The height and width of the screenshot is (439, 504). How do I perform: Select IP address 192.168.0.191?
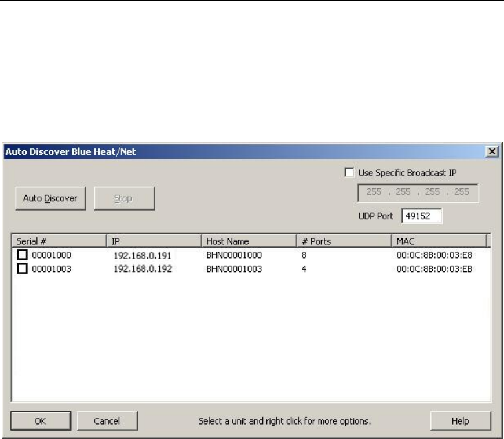[x=143, y=256]
